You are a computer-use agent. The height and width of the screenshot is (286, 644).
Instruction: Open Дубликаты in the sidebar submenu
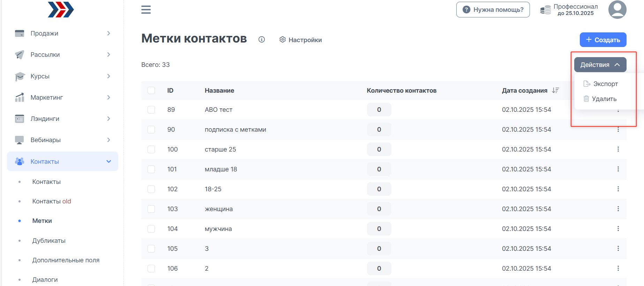coord(49,241)
